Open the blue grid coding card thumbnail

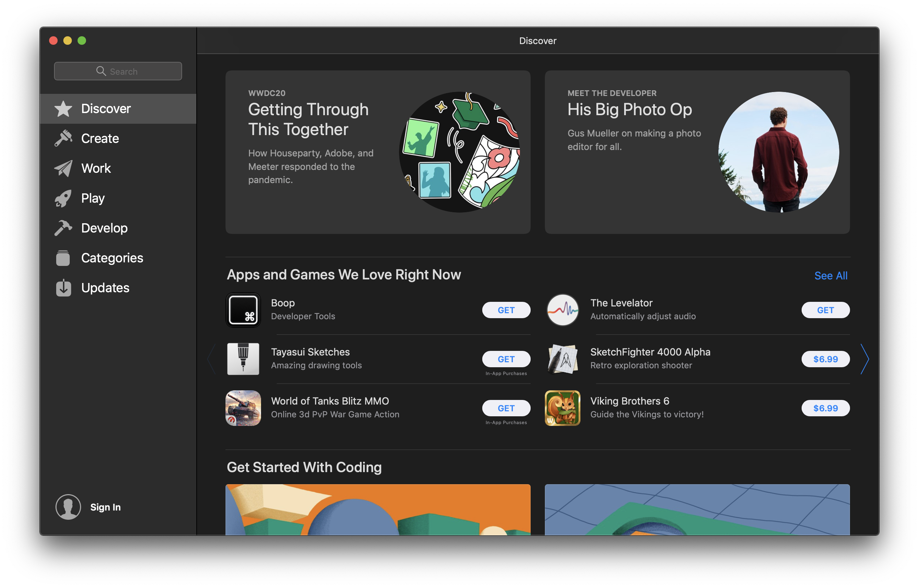click(x=697, y=509)
